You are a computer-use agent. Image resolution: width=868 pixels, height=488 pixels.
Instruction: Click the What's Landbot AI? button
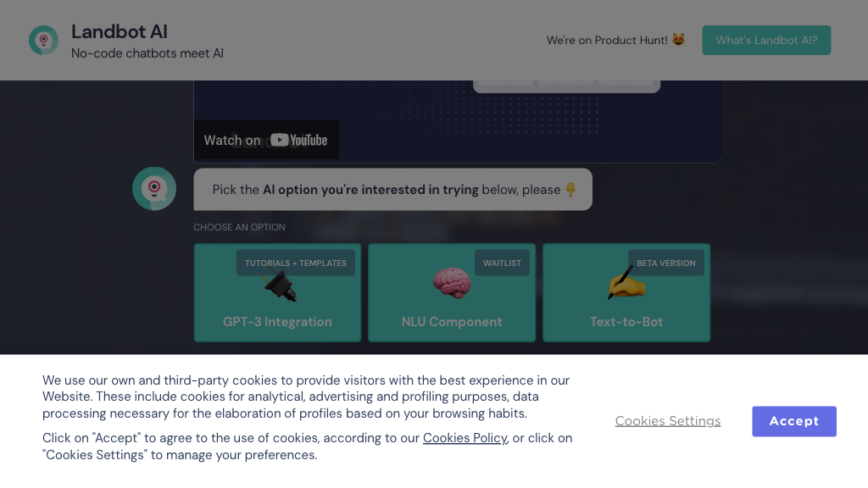click(766, 41)
